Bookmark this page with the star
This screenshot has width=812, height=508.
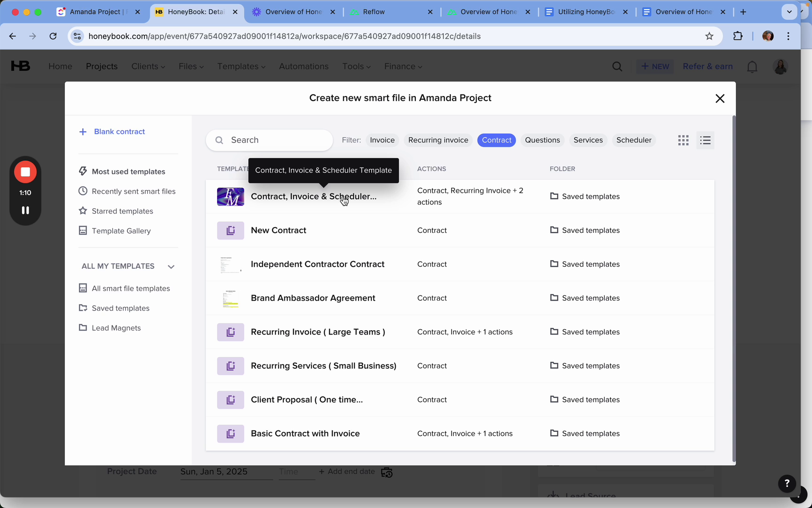tap(709, 36)
